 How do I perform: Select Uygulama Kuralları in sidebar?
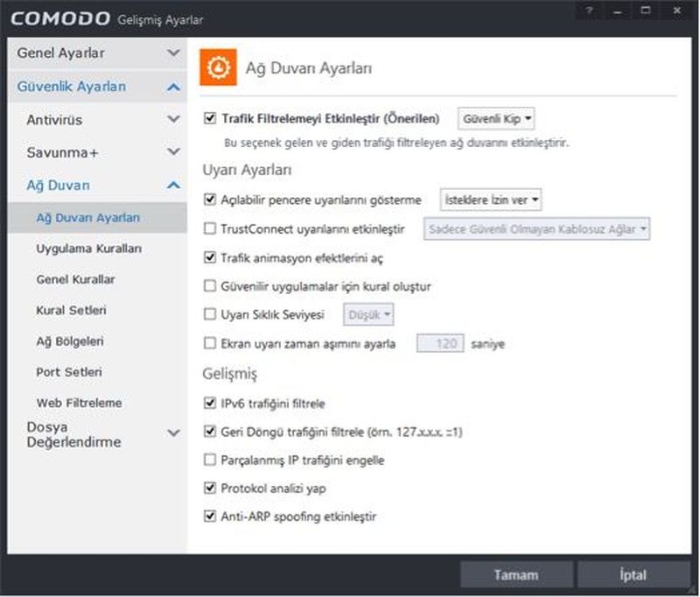89,249
